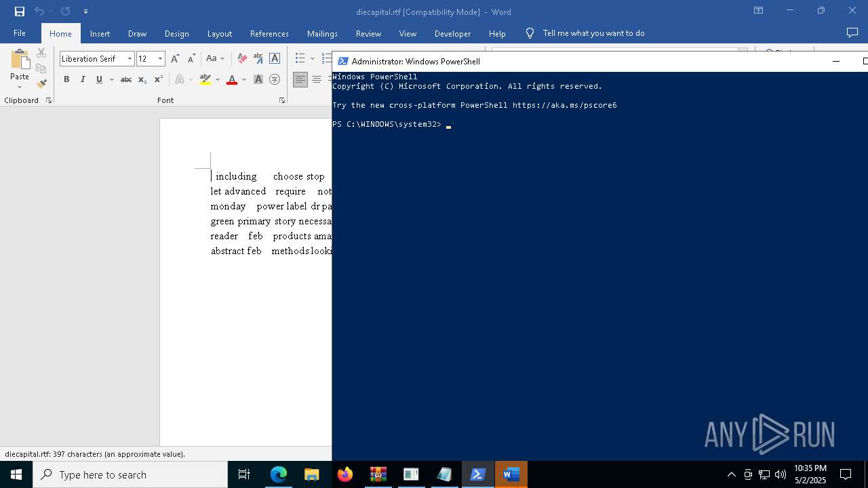Screen dimensions: 868x488
Task: Open Ribbon Display Options in Word title bar
Action: 758,11
